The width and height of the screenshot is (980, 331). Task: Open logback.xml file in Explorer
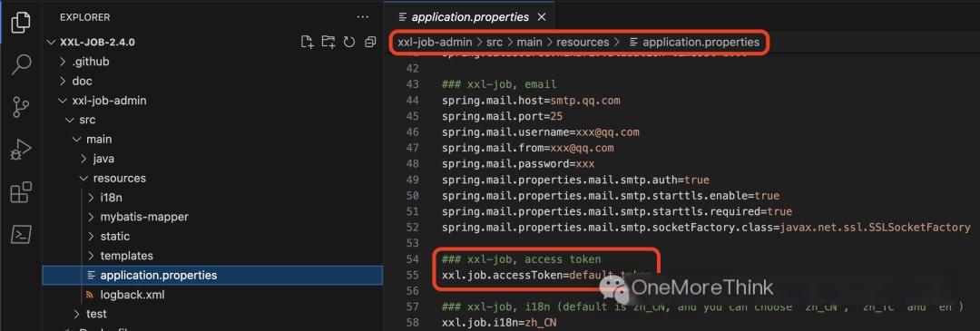tap(212, 294)
